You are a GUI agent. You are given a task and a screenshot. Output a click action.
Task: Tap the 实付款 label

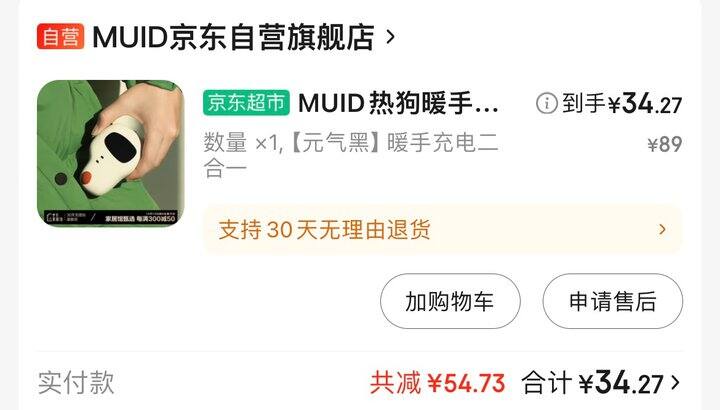coord(76,382)
